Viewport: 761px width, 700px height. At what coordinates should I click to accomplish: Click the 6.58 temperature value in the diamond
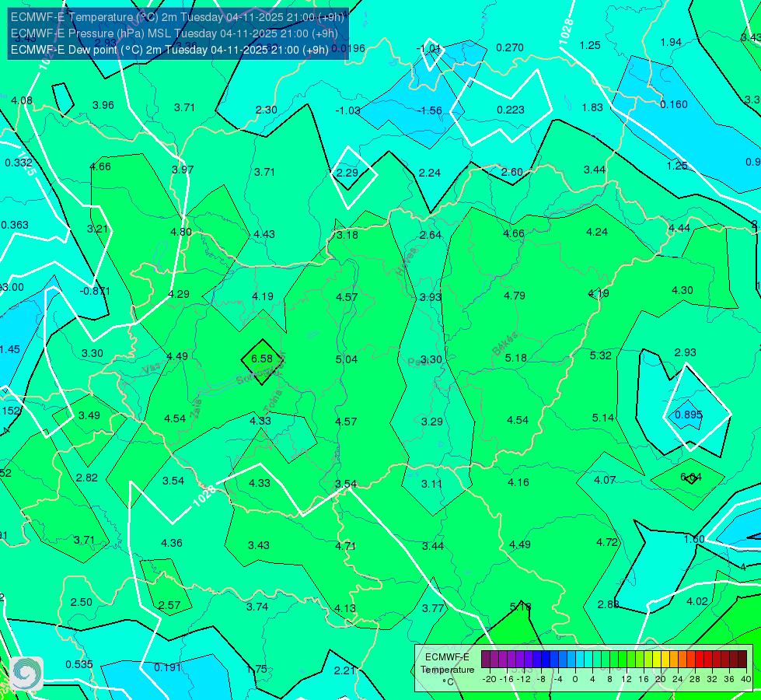pos(262,359)
